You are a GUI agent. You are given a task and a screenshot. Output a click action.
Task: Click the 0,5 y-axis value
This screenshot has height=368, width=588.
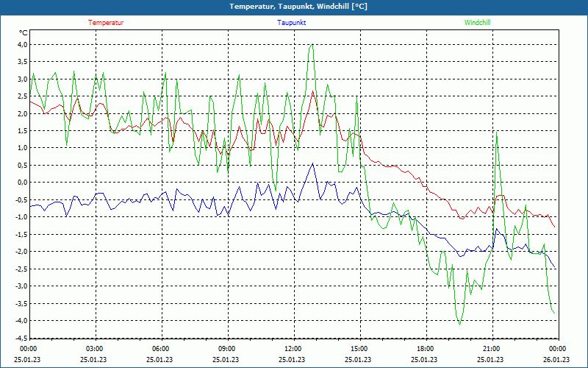point(23,165)
